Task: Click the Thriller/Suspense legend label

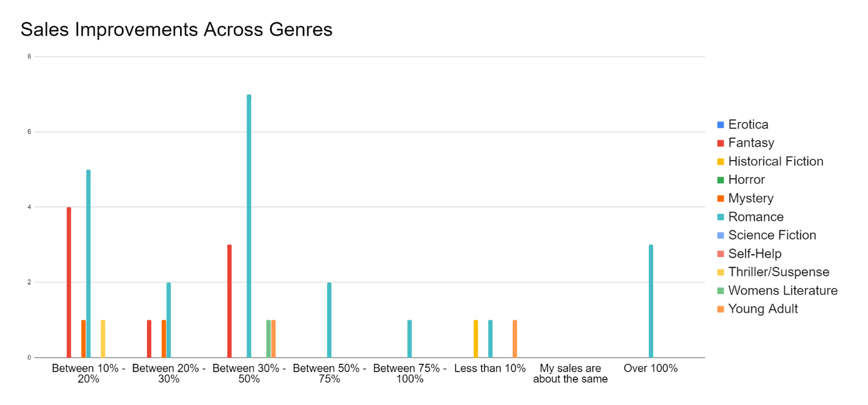Action: click(778, 272)
